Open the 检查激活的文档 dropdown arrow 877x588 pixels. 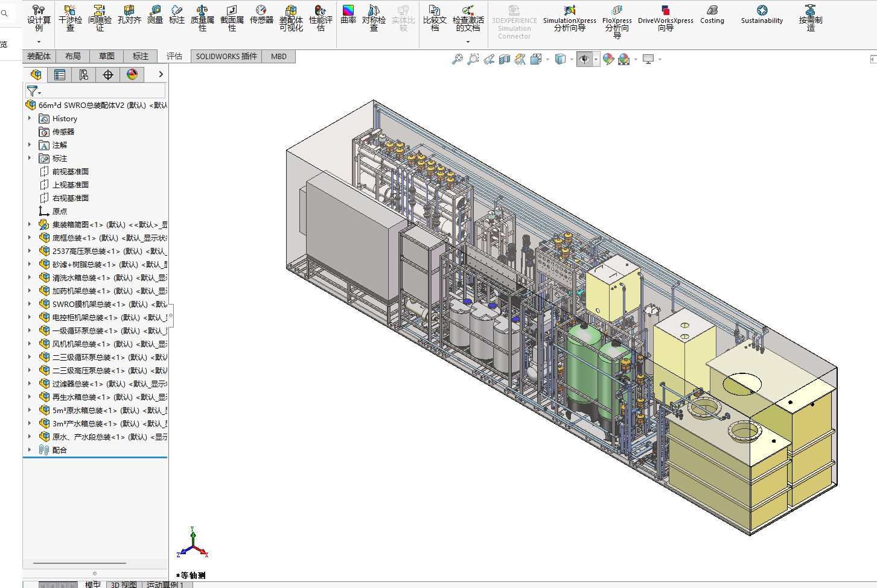click(x=468, y=42)
